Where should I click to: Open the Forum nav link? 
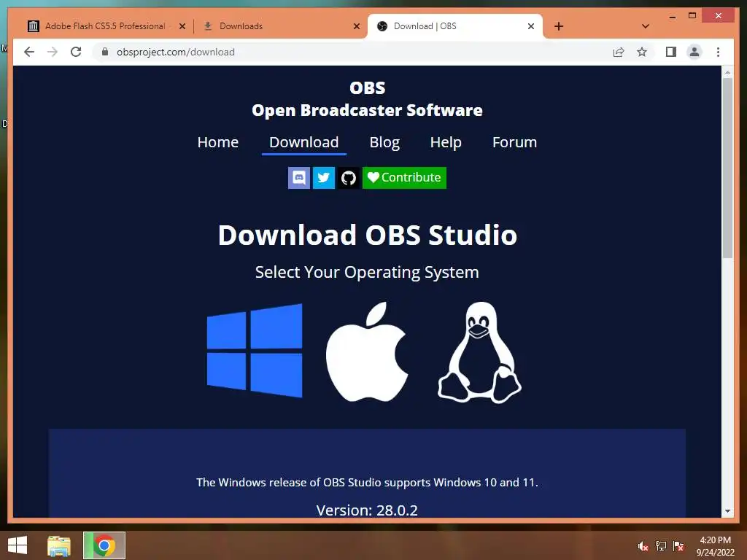(514, 142)
